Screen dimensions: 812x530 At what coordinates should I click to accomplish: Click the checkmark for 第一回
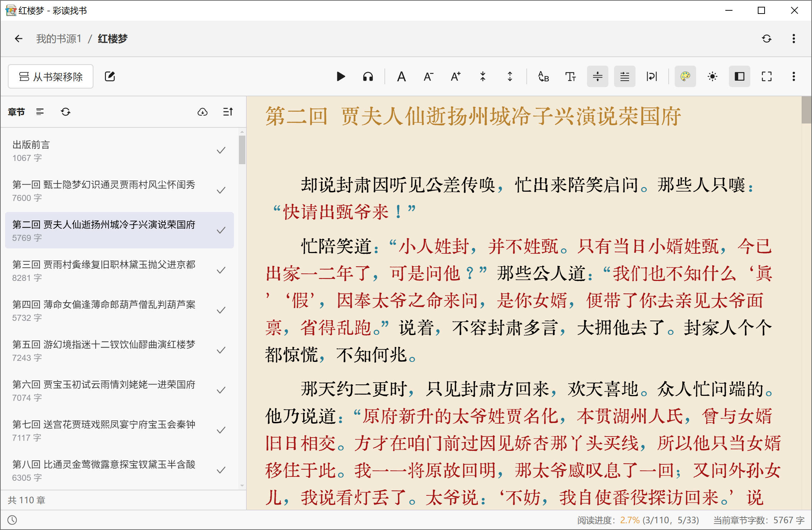click(x=221, y=191)
